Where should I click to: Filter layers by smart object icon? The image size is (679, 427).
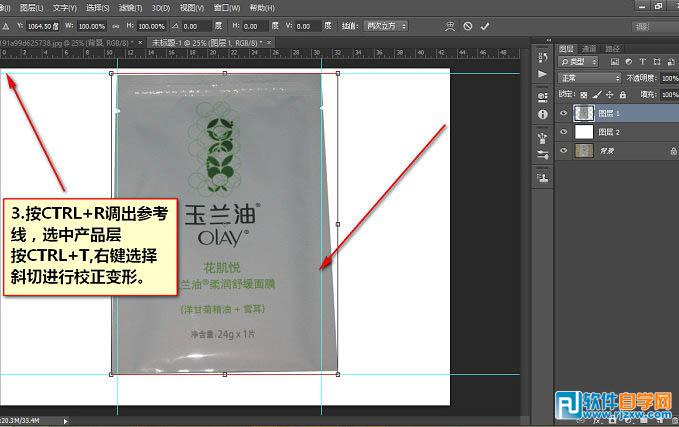pyautogui.click(x=671, y=62)
